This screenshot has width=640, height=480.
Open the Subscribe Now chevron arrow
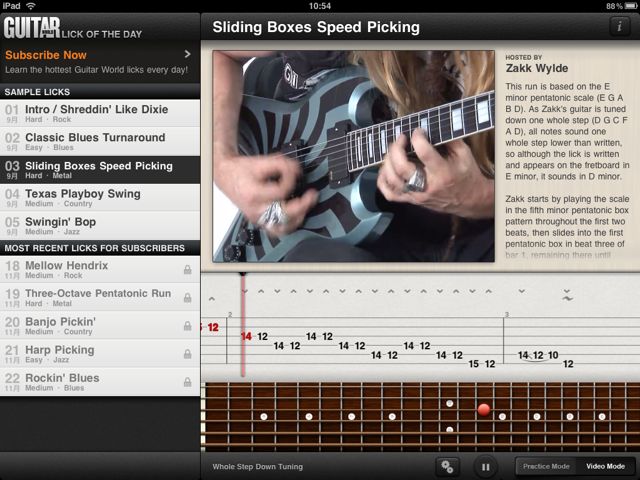click(x=187, y=54)
